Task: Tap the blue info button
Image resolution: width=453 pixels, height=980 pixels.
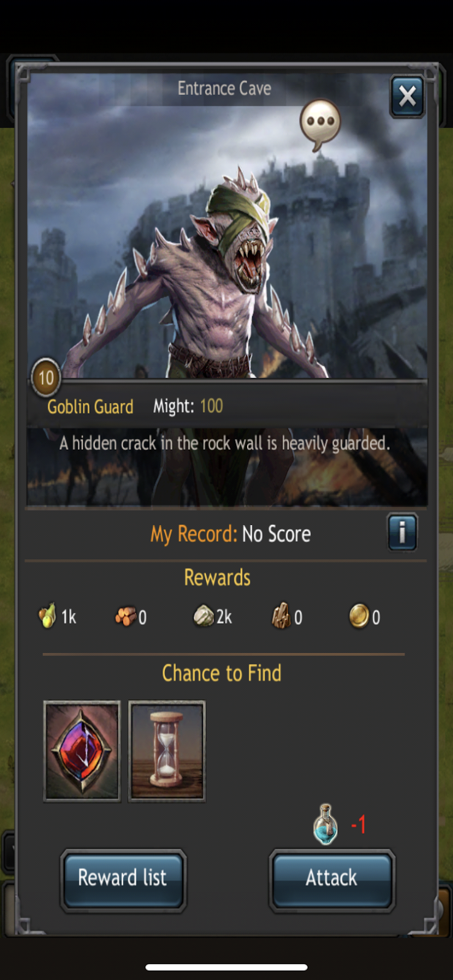Action: 402,532
